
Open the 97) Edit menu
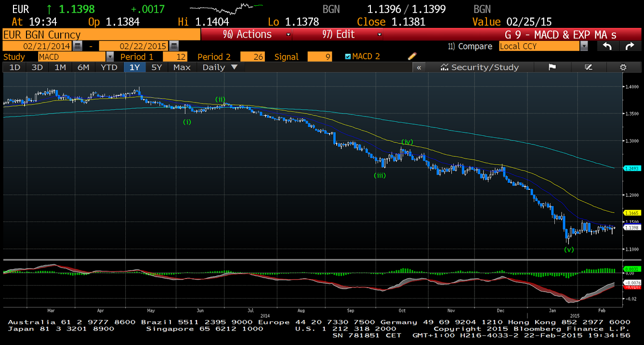(x=338, y=35)
